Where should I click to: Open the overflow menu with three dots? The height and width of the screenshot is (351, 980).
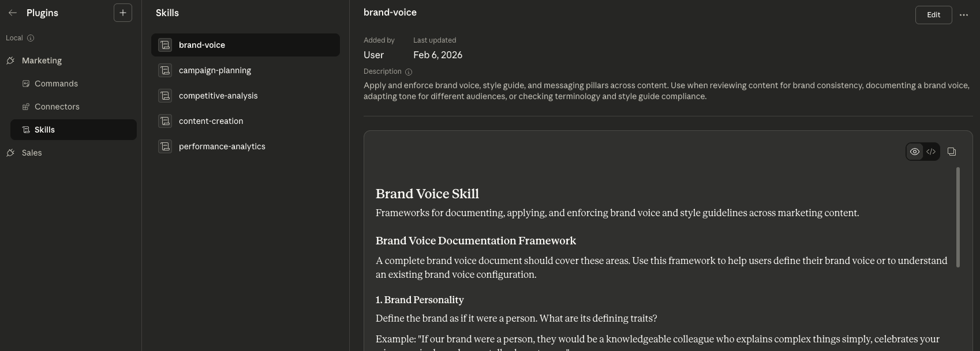[964, 15]
